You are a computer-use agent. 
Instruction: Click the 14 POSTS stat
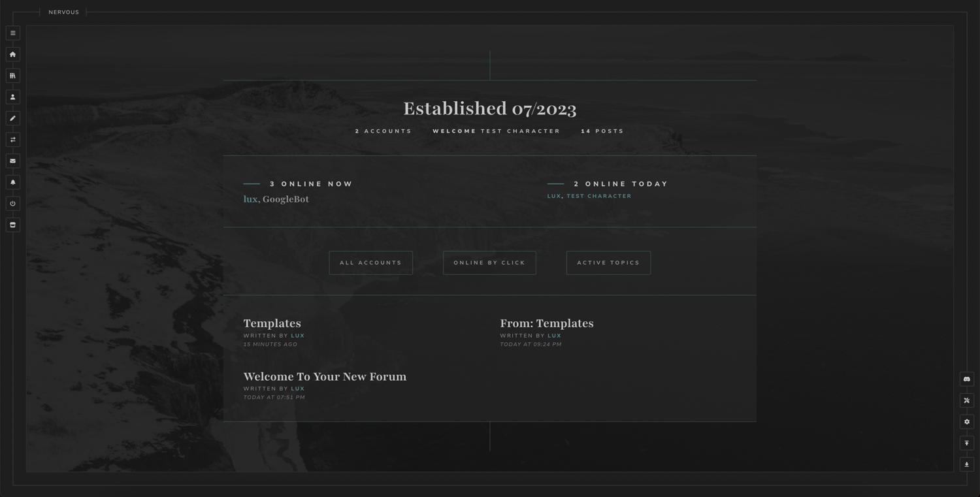tap(602, 131)
